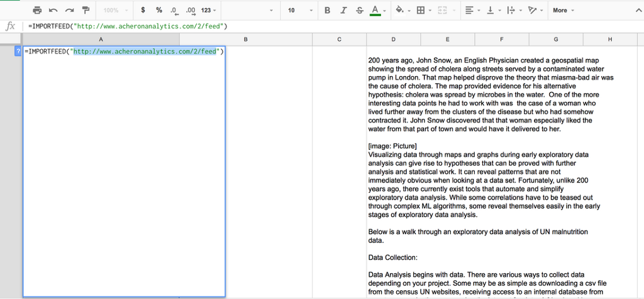Click the Redo arrow icon
The width and height of the screenshot is (644, 299).
[x=69, y=11]
